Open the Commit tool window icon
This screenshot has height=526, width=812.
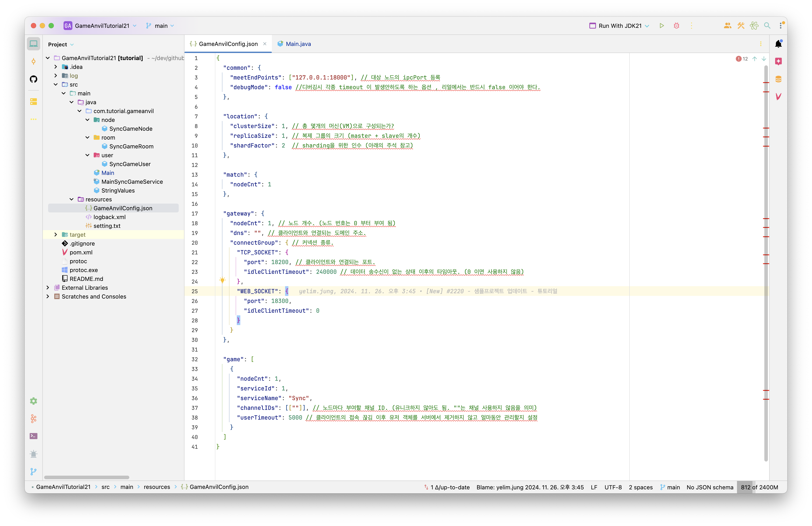34,61
